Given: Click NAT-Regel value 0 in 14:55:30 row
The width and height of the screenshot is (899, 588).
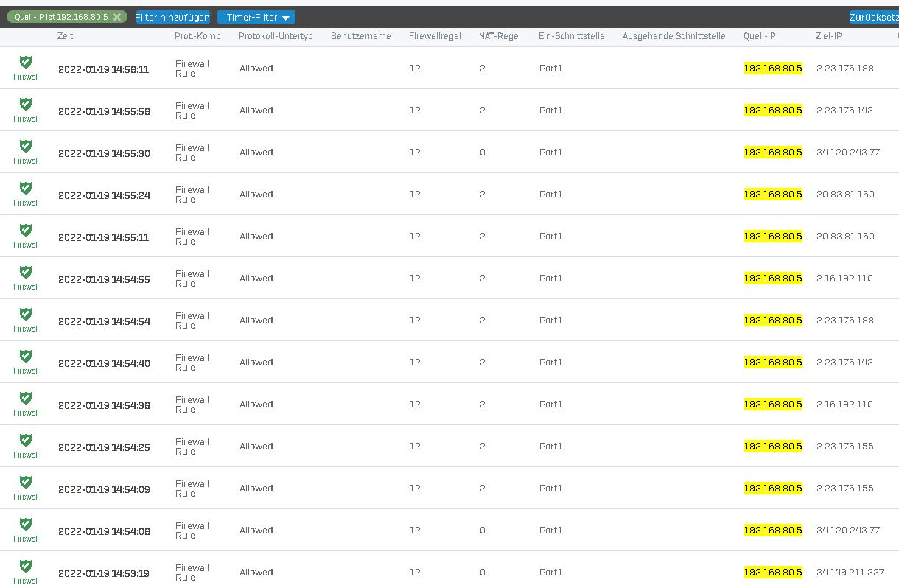Looking at the screenshot, I should (483, 152).
